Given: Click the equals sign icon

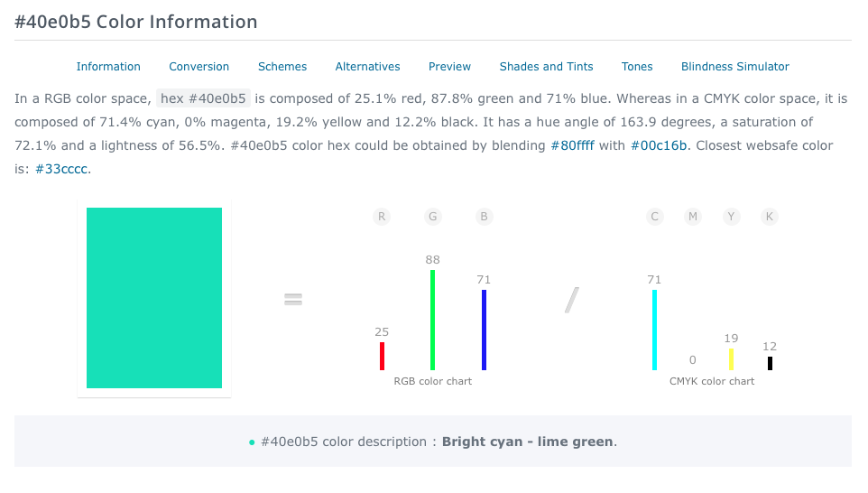Looking at the screenshot, I should coord(293,300).
